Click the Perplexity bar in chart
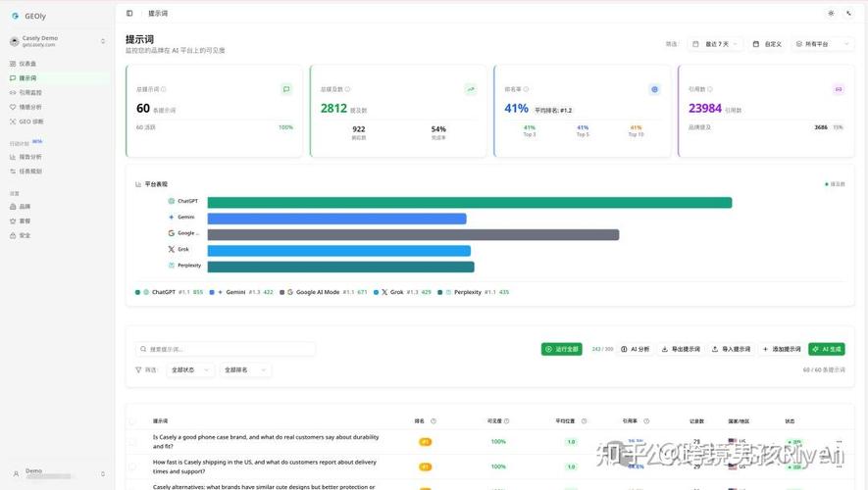The width and height of the screenshot is (868, 490). (x=340, y=267)
